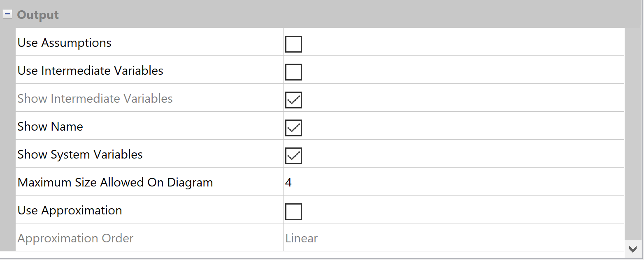Click the scroll down arrow
644x260 pixels.
point(634,248)
